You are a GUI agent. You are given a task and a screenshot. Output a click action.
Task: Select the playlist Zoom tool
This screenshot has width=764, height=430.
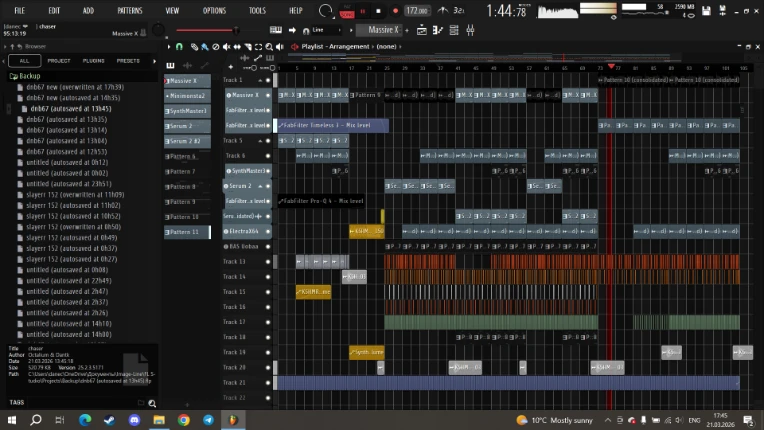269,47
